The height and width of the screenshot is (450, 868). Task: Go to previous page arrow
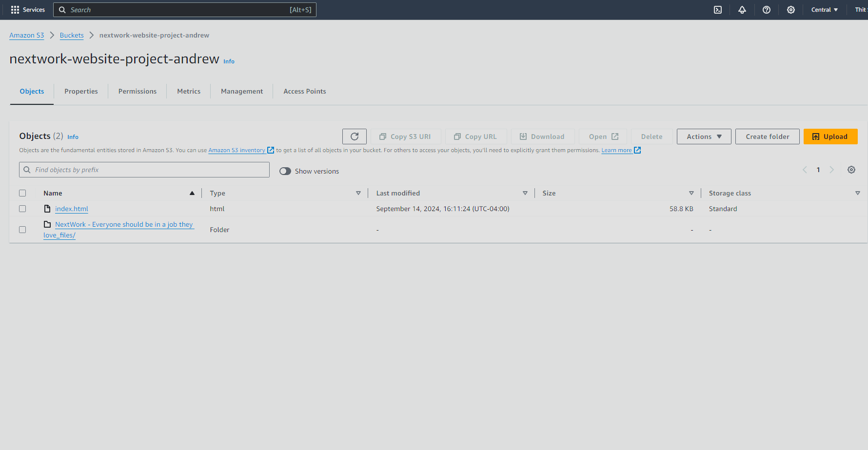805,170
